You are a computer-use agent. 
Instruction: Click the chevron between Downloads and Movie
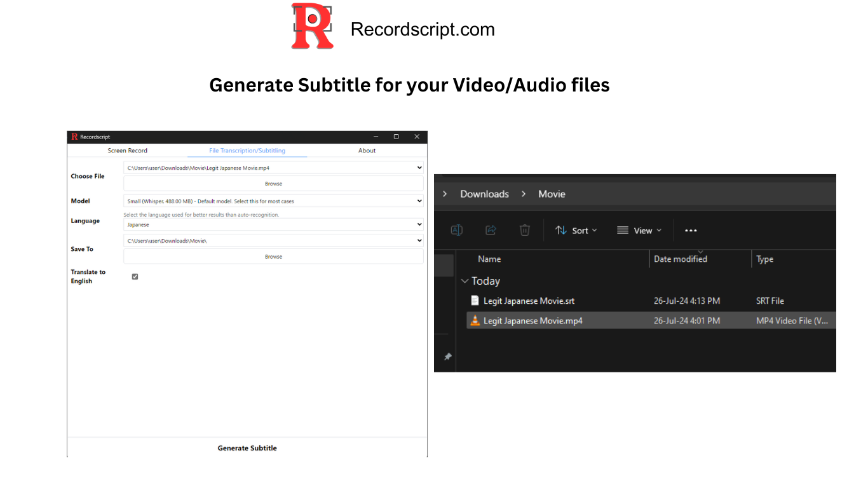pyautogui.click(x=524, y=194)
